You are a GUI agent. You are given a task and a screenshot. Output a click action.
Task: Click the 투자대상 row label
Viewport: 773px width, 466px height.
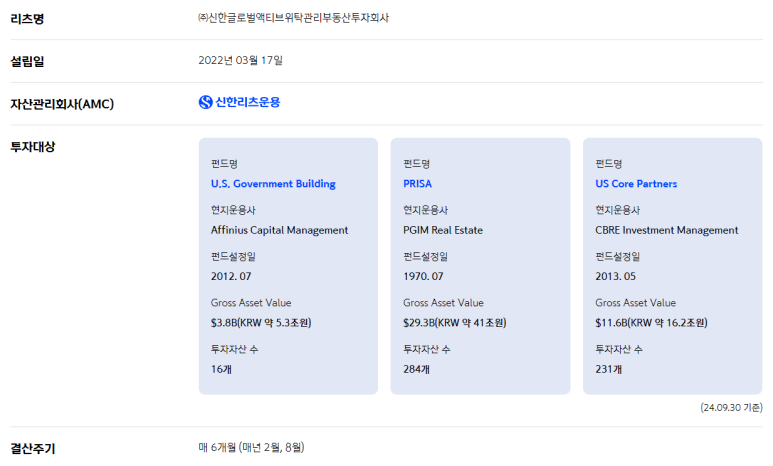33,147
